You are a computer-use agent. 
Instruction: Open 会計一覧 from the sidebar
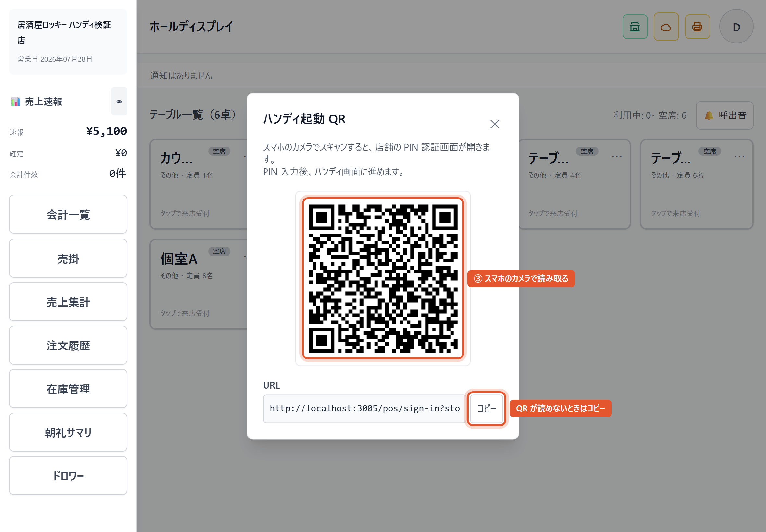coord(68,214)
